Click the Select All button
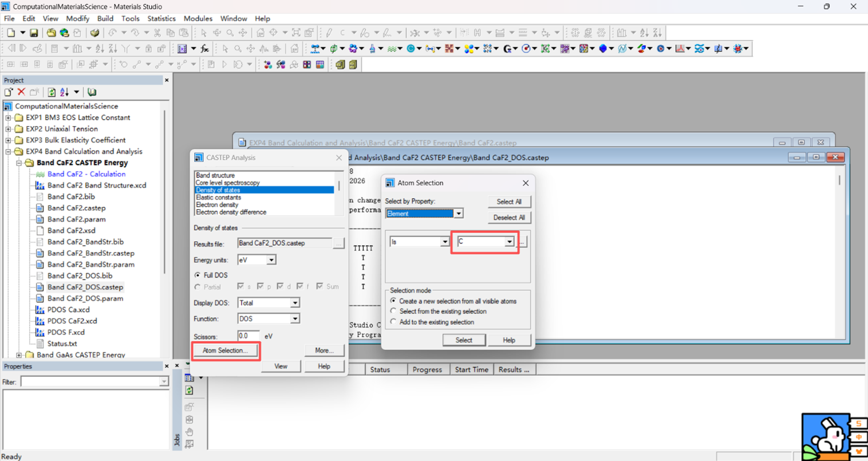 509,202
